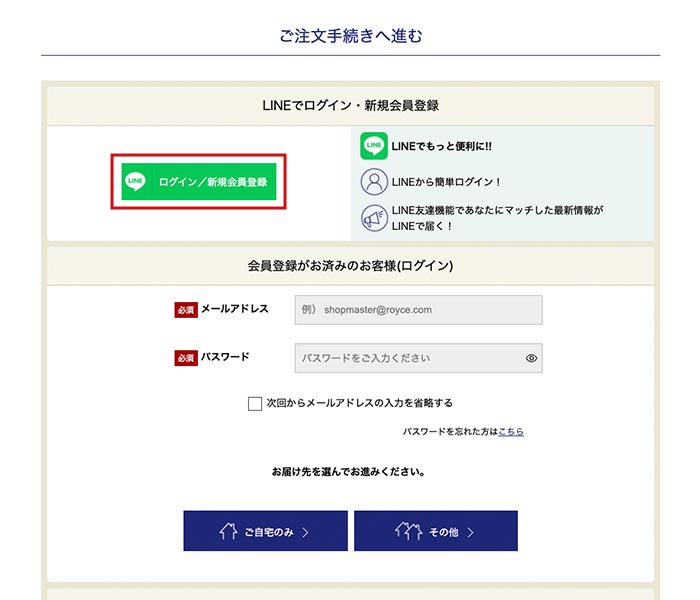This screenshot has width=700, height=600.
Task: Click the LINEから簡単ログイン！ text
Action: [447, 182]
